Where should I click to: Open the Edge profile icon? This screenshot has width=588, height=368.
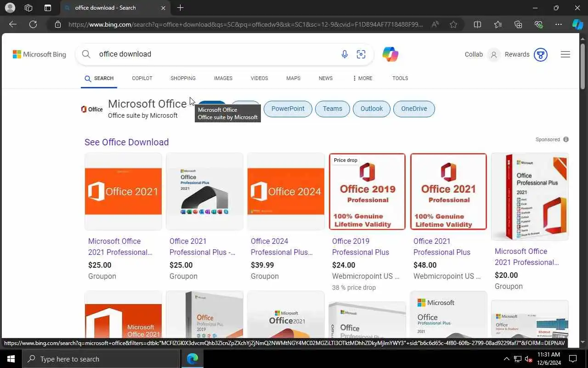tap(9, 8)
